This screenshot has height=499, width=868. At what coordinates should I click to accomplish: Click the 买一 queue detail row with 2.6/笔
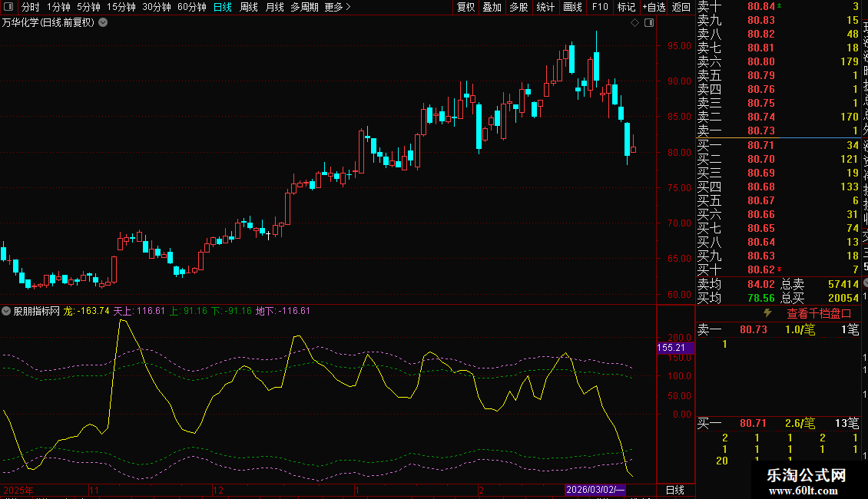[778, 423]
